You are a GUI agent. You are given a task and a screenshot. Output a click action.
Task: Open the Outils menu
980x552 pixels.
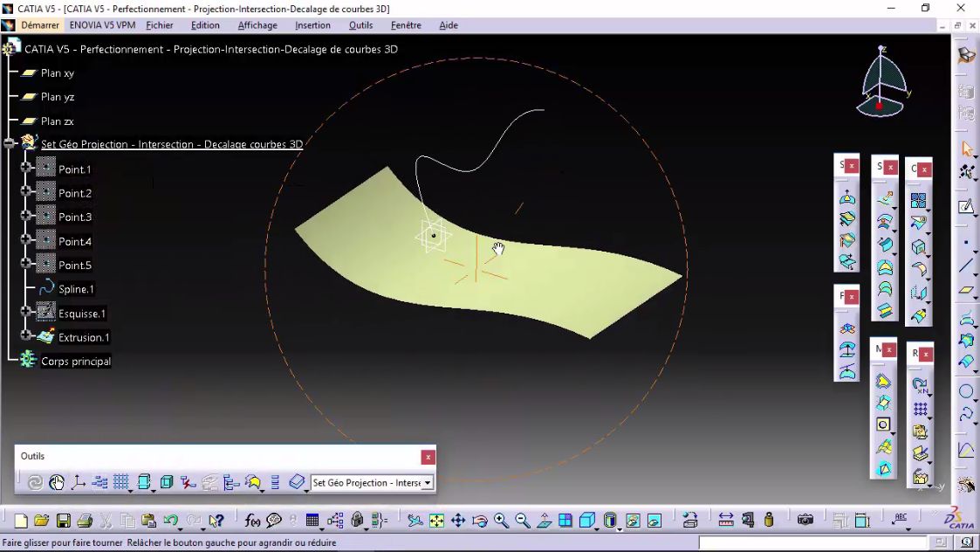tap(360, 25)
